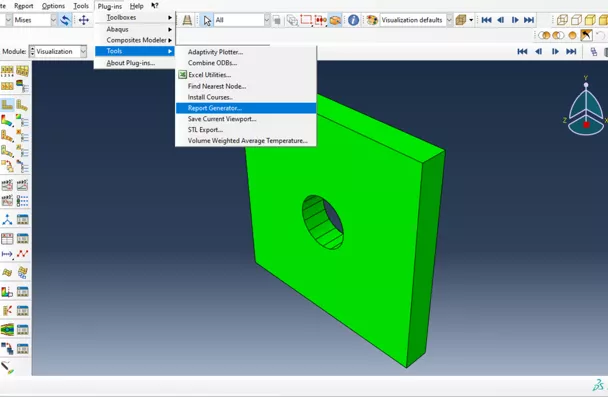
Task: Select the arrow selection pointer tool
Action: pyautogui.click(x=207, y=20)
